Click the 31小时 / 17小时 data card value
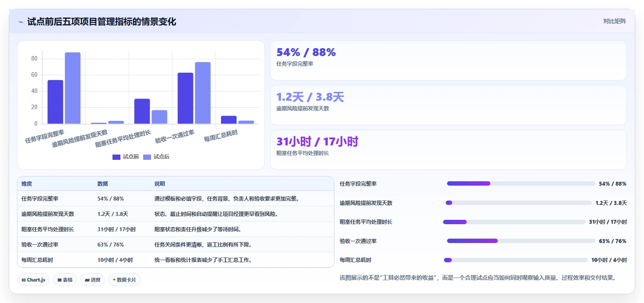644x303 pixels. [317, 141]
